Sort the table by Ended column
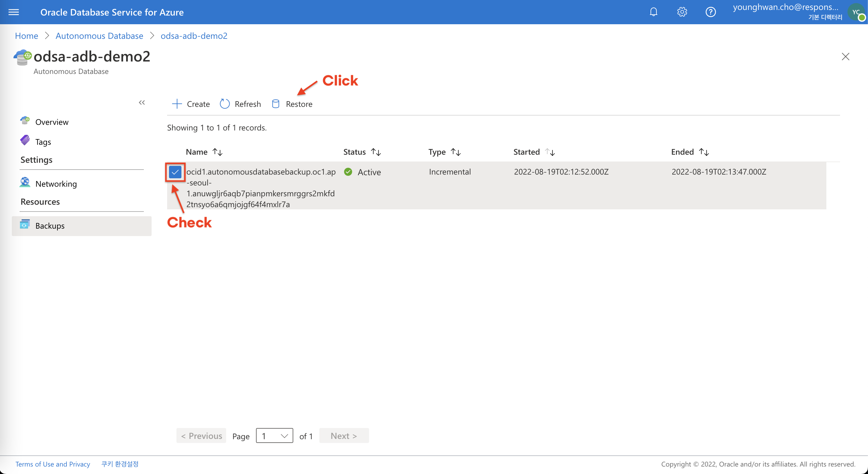Screen dimensions: 868x474 coord(704,152)
